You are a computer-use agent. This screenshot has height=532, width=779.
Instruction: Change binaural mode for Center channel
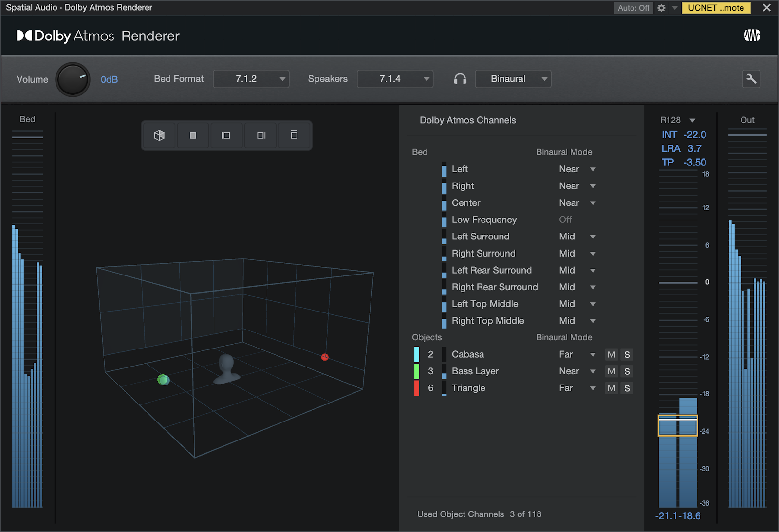[x=577, y=203]
